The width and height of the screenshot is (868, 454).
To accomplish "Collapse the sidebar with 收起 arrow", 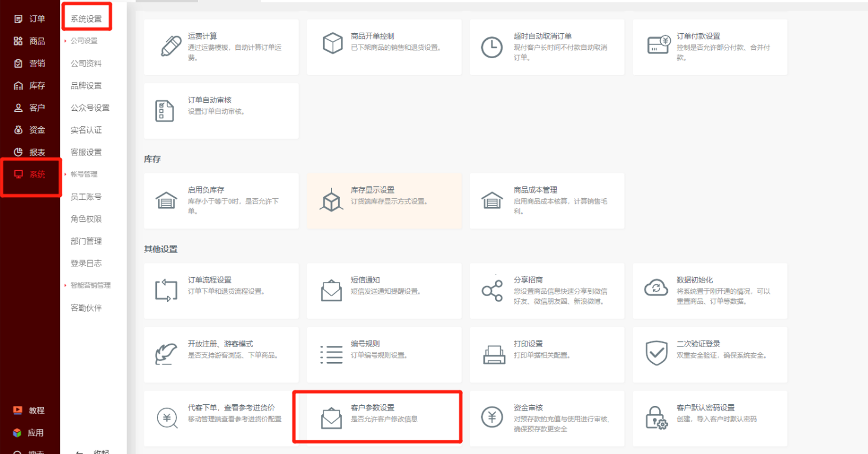I will (x=80, y=452).
